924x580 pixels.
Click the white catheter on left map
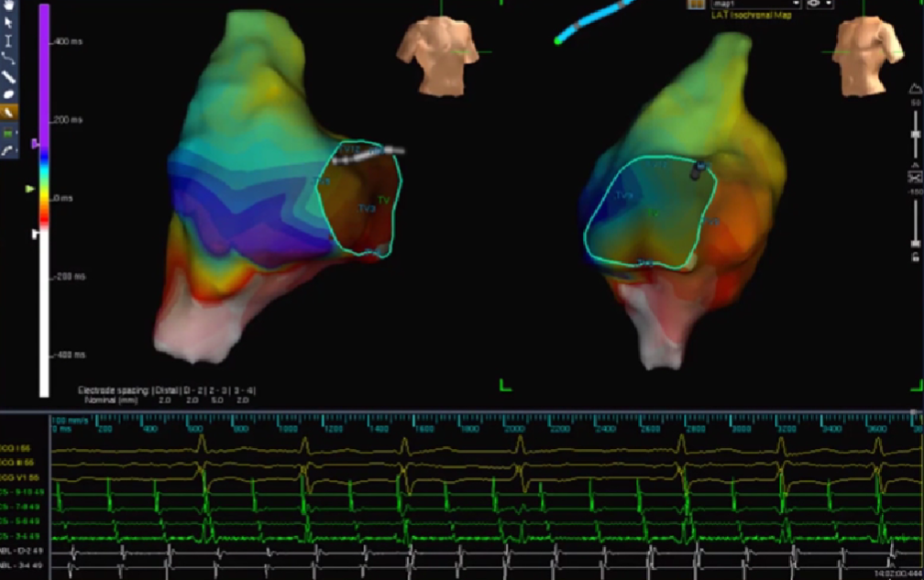368,154
